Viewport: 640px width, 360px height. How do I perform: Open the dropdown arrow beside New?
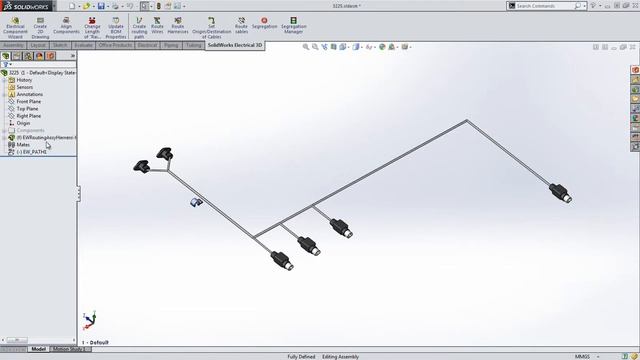click(79, 6)
